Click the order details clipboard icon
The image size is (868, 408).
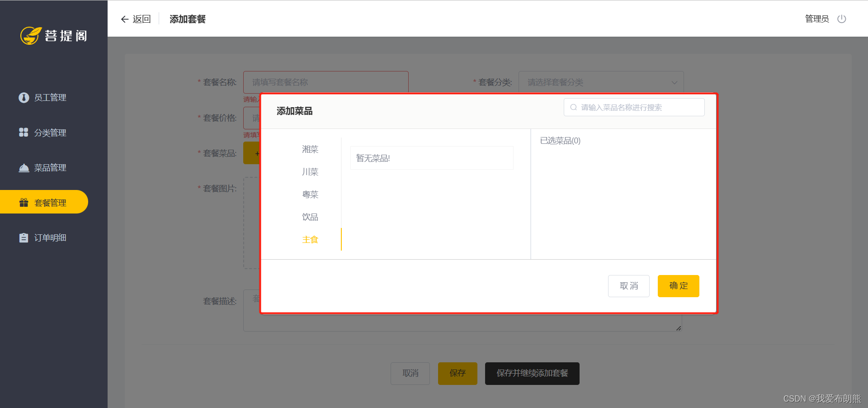pos(24,237)
